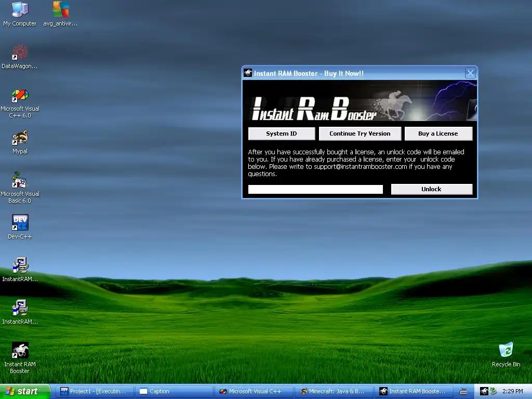Click Continue Try Version button
Viewport: 532px width, 399px height.
point(360,134)
